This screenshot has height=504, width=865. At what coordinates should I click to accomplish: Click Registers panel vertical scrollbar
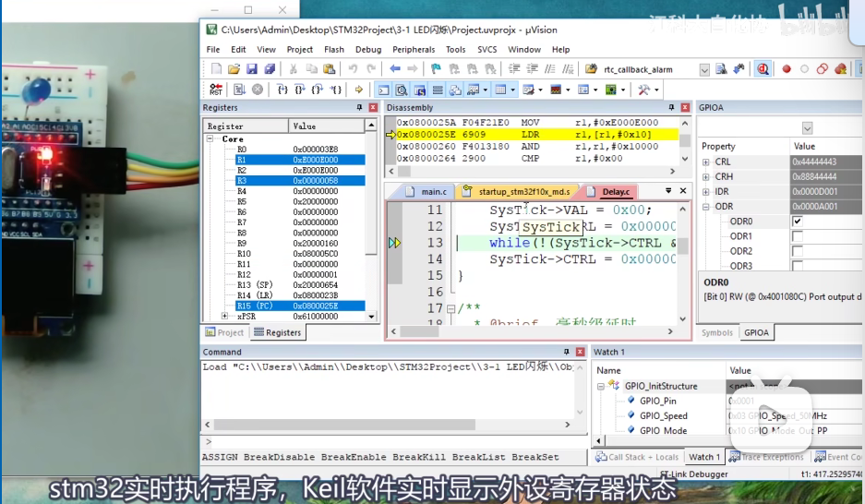(371, 221)
